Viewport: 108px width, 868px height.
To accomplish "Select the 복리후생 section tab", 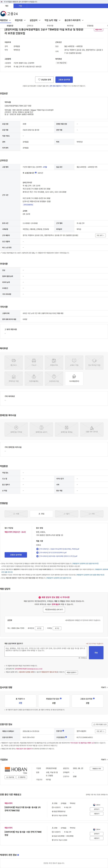I will click(70, 26).
